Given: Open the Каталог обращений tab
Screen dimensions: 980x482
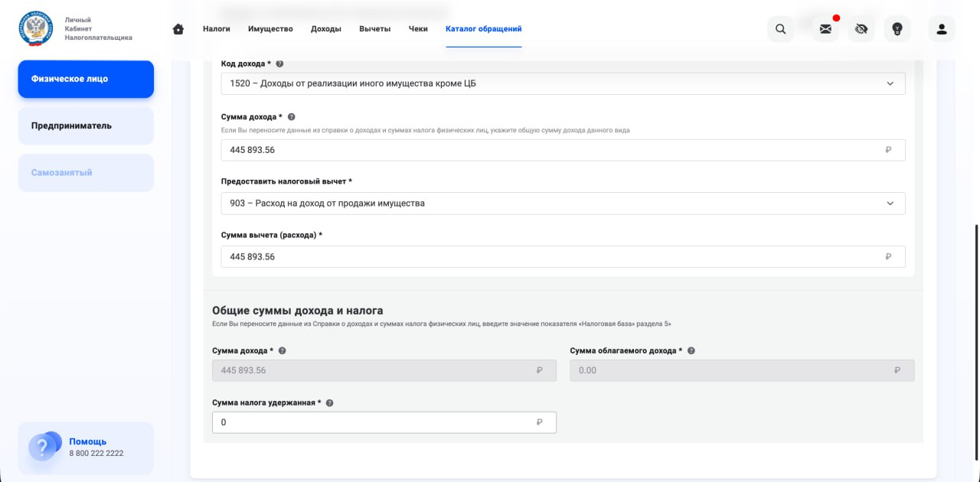Looking at the screenshot, I should (483, 29).
